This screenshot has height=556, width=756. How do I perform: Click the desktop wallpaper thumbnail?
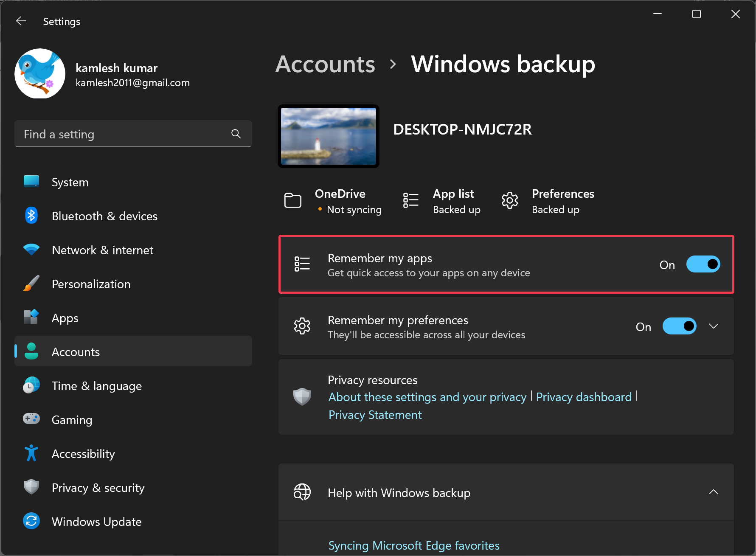tap(329, 136)
